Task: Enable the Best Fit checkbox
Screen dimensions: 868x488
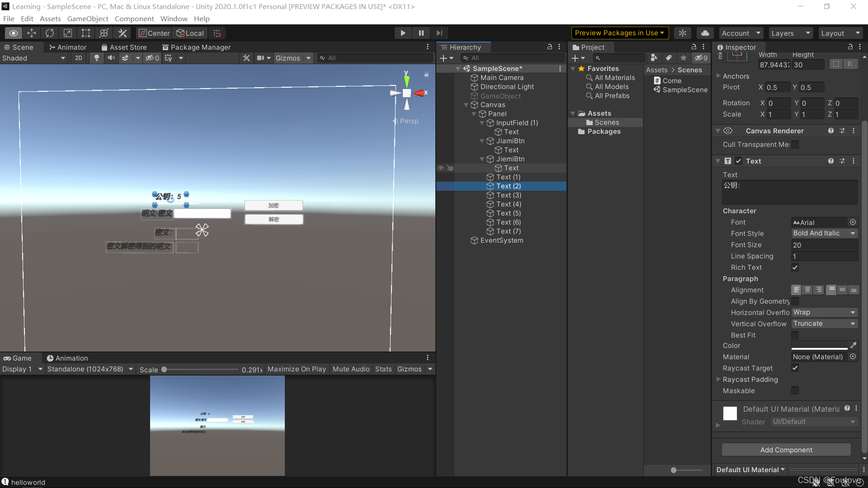Action: point(795,335)
